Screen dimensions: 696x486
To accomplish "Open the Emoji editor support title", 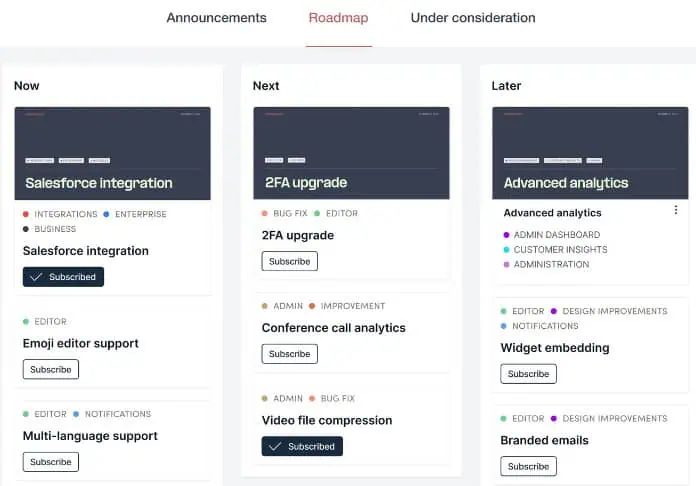I will (x=81, y=344).
